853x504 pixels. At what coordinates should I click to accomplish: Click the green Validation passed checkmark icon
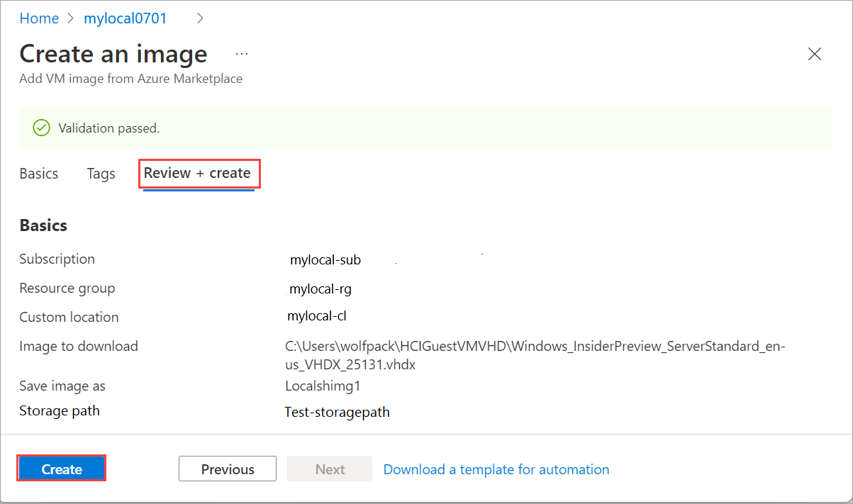[42, 128]
